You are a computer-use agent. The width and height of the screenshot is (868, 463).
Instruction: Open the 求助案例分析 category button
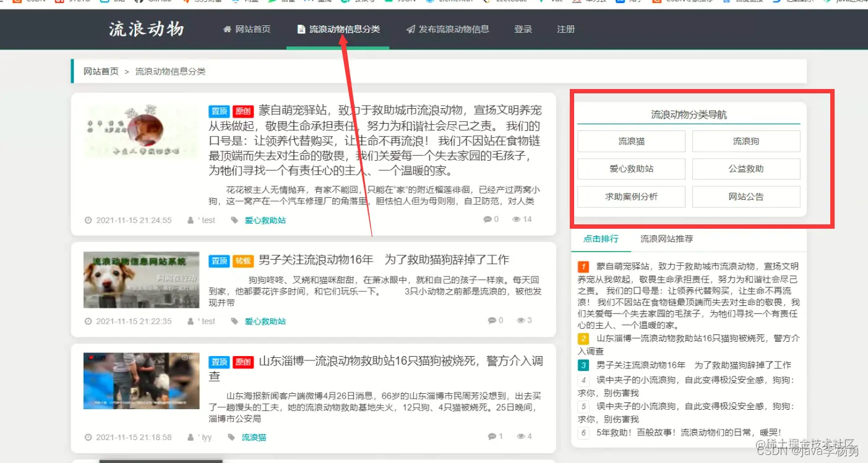pyautogui.click(x=631, y=197)
